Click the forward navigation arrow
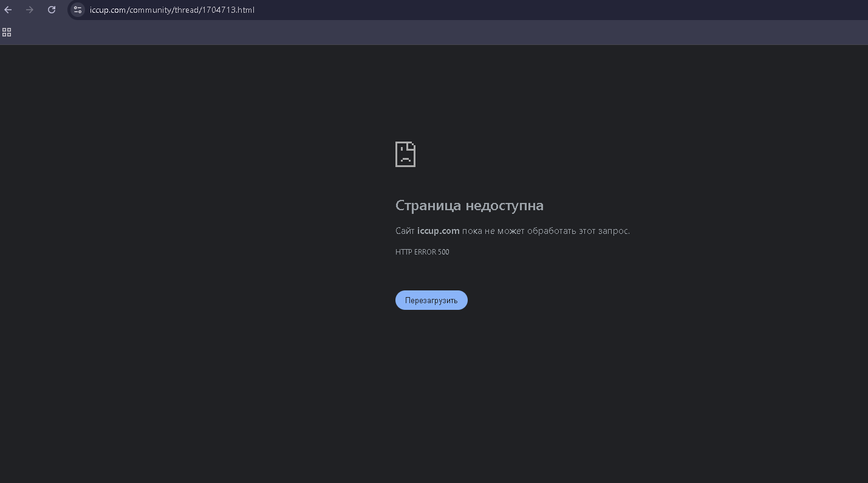The image size is (868, 483). tap(29, 10)
